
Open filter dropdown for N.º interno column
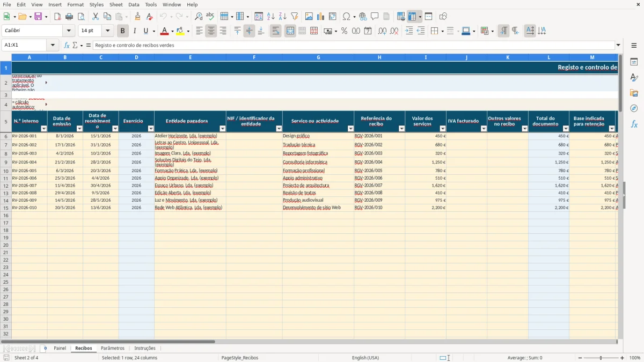(44, 129)
